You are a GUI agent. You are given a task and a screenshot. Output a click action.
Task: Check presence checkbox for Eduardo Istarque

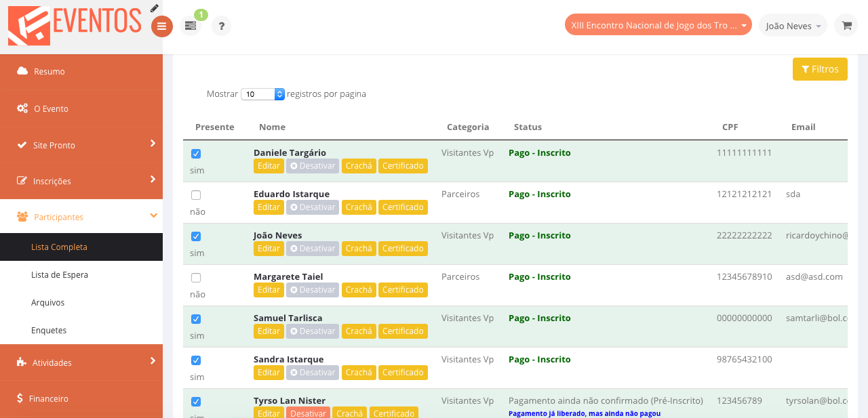pyautogui.click(x=196, y=195)
